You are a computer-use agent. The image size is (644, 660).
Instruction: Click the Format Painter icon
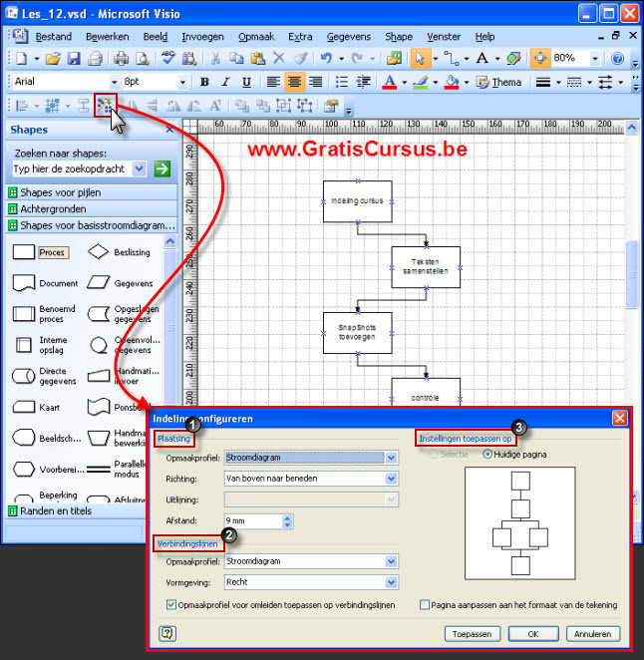(300, 59)
